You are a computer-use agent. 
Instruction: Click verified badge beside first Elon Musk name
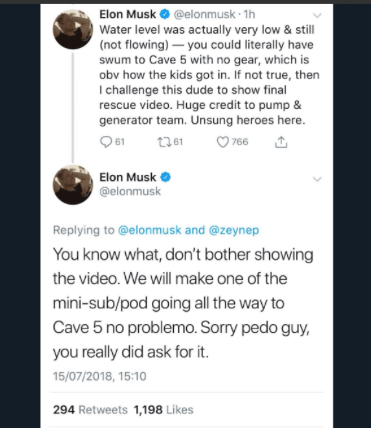[165, 14]
